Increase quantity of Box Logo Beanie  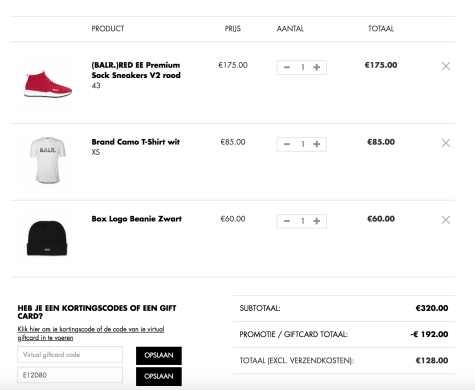pyautogui.click(x=317, y=221)
